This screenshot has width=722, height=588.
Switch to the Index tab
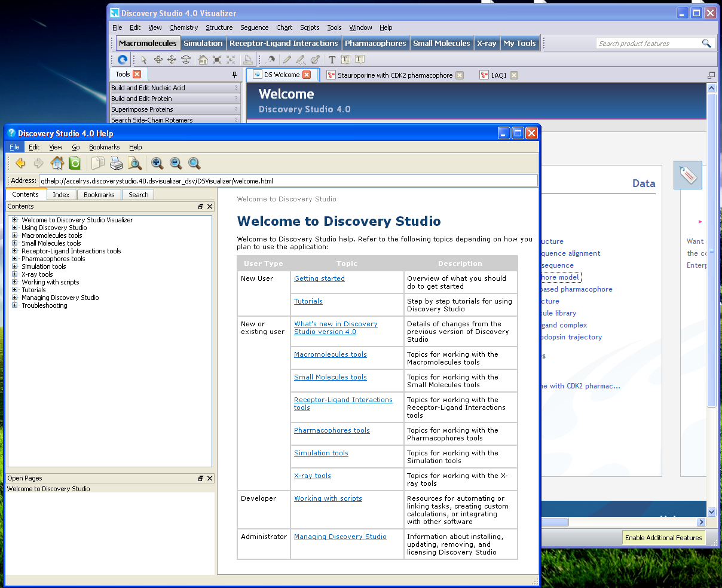61,195
